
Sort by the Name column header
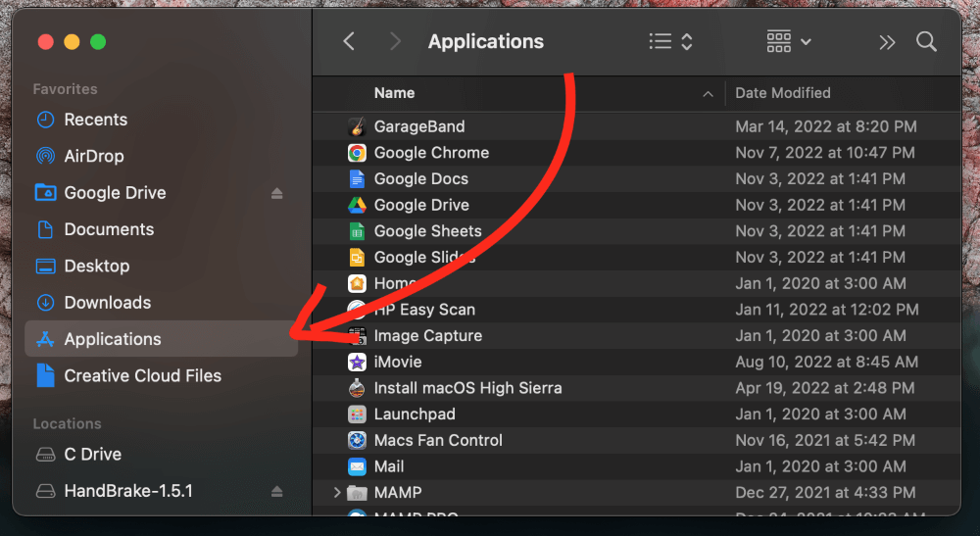(394, 93)
